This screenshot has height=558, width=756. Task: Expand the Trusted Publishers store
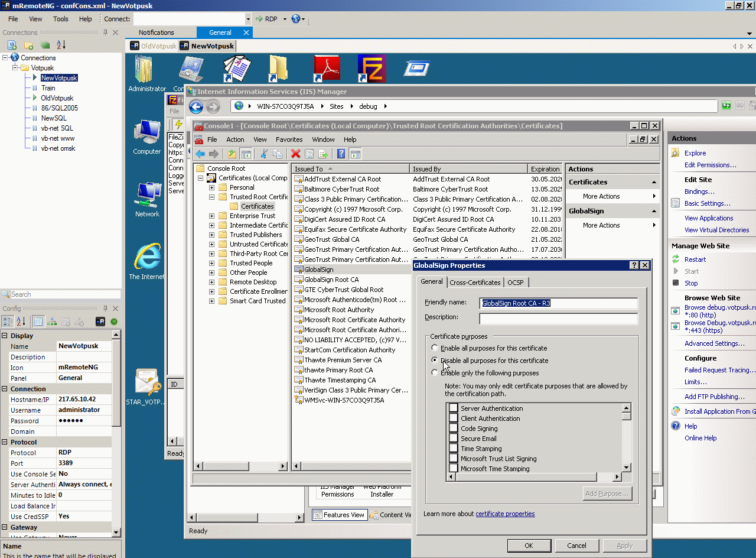[212, 235]
